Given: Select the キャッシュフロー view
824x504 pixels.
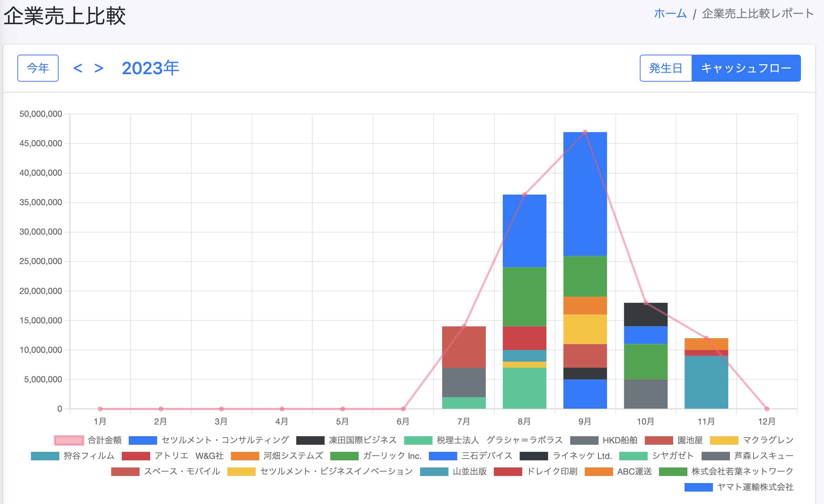Looking at the screenshot, I should (746, 68).
